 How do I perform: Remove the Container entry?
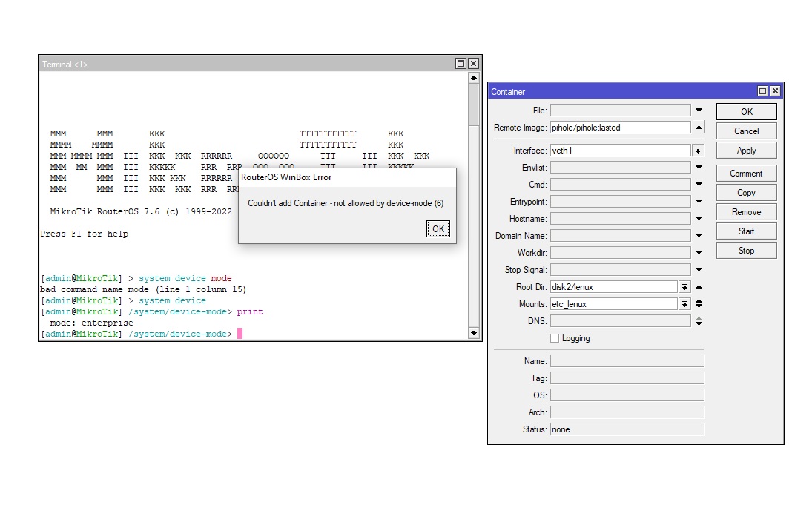tap(746, 212)
